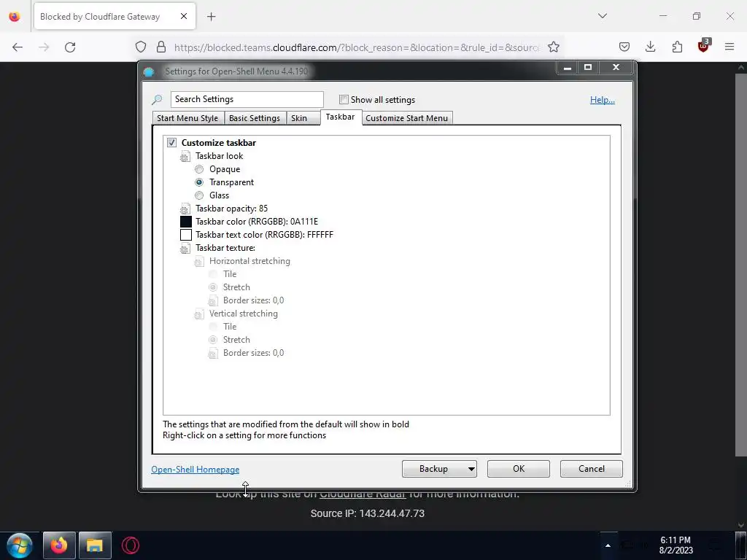Click the Taskbar color 0A111E text
The width and height of the screenshot is (747, 560).
click(x=257, y=222)
